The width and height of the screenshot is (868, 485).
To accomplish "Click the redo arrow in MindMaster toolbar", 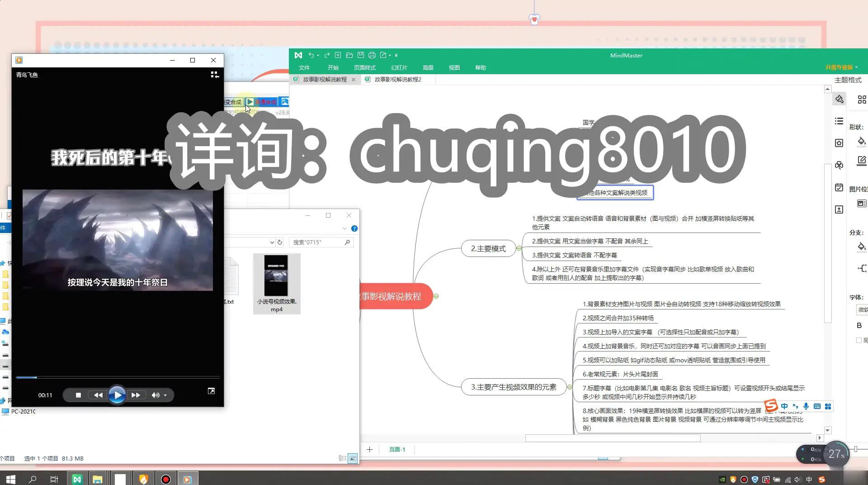I will 327,55.
